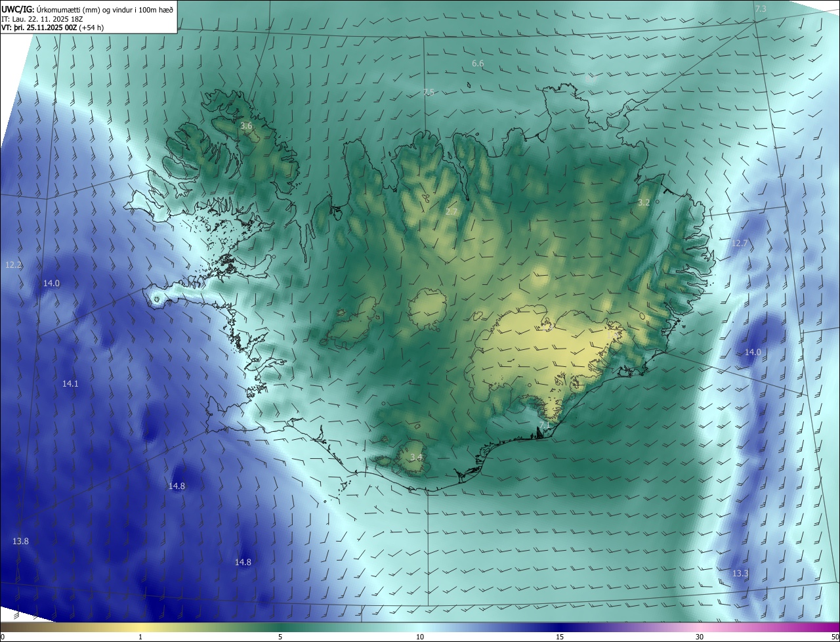Click the 5 tick on the color scale
Image resolution: width=840 pixels, height=642 pixels.
(280, 637)
